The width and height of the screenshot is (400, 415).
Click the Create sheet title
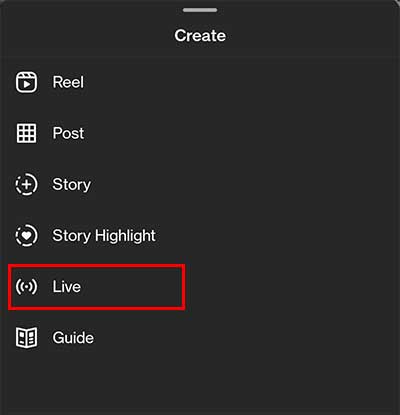[200, 35]
